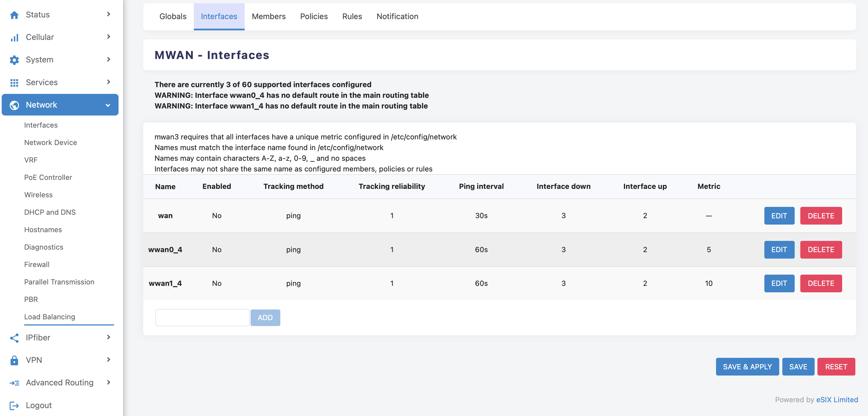The width and height of the screenshot is (868, 416).
Task: Click the Logout exit icon
Action: click(14, 406)
